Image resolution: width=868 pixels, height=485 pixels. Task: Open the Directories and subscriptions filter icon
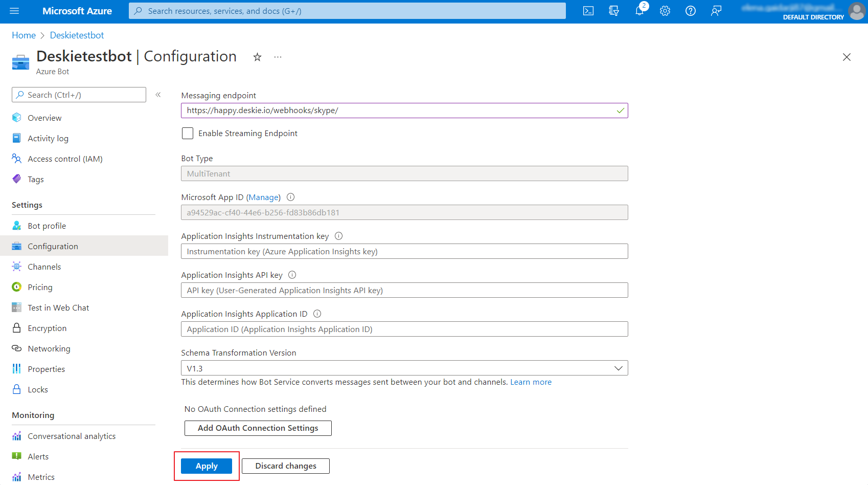point(614,11)
